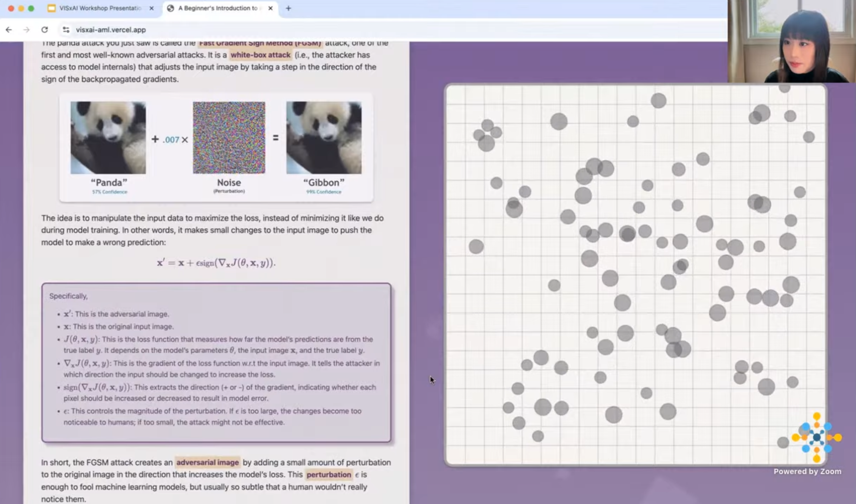Click the Gibbon adversarial image
This screenshot has height=504, width=856.
[324, 137]
